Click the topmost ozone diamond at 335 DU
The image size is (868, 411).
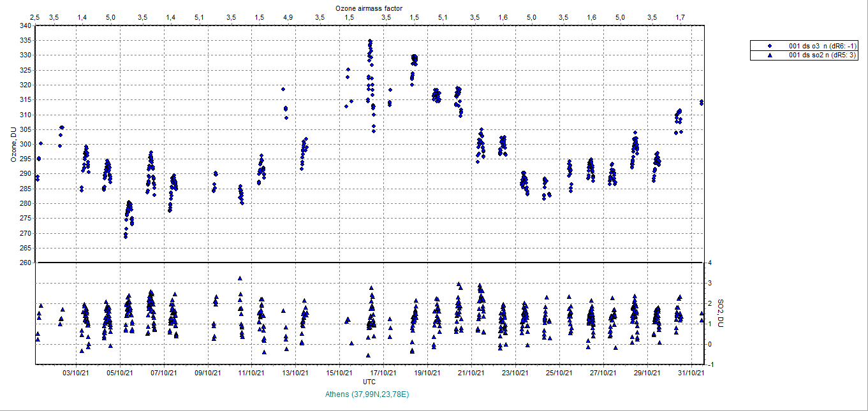coord(370,41)
